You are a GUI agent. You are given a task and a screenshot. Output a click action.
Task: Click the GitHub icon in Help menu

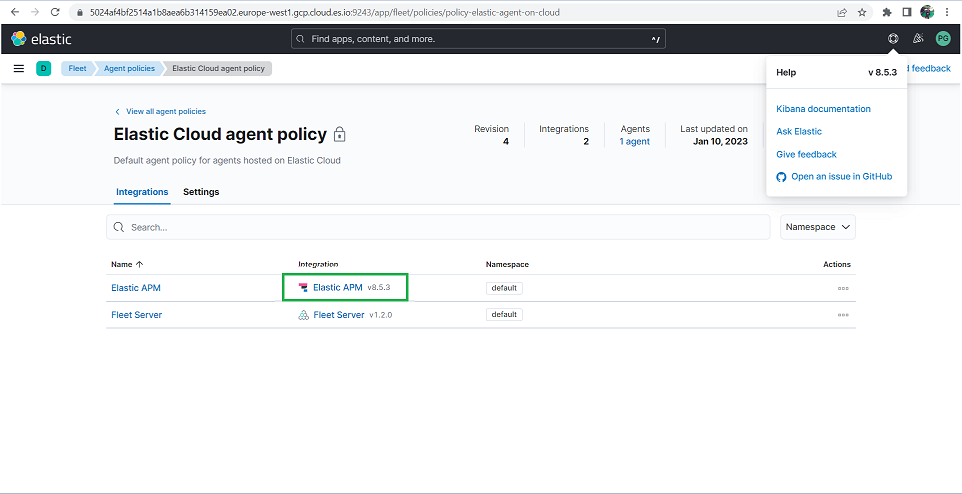[x=781, y=177]
